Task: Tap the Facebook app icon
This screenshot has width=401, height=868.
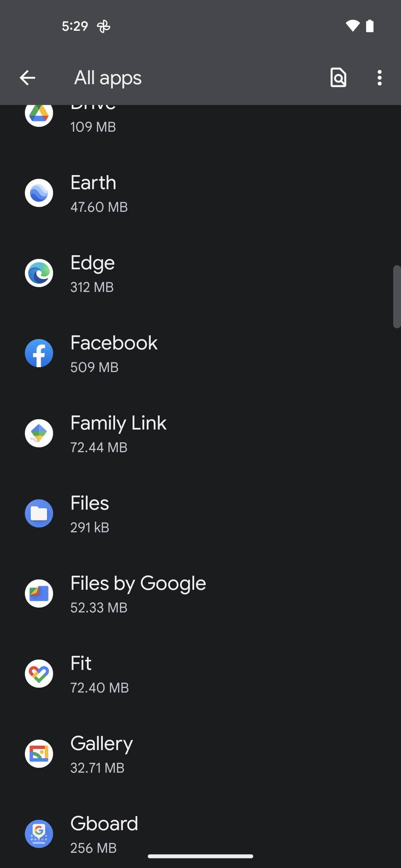Action: (x=39, y=353)
